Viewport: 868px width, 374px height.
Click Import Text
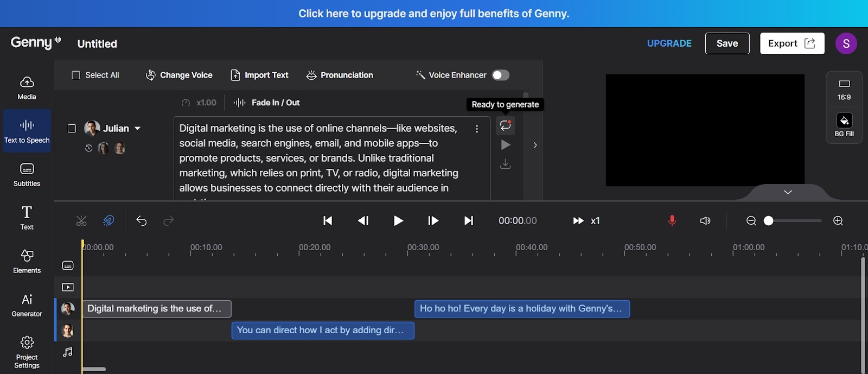click(259, 75)
